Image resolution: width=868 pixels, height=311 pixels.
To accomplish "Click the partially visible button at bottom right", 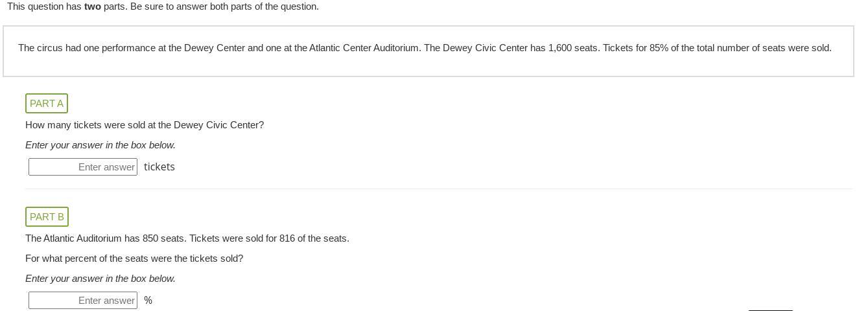I will coord(770,309).
